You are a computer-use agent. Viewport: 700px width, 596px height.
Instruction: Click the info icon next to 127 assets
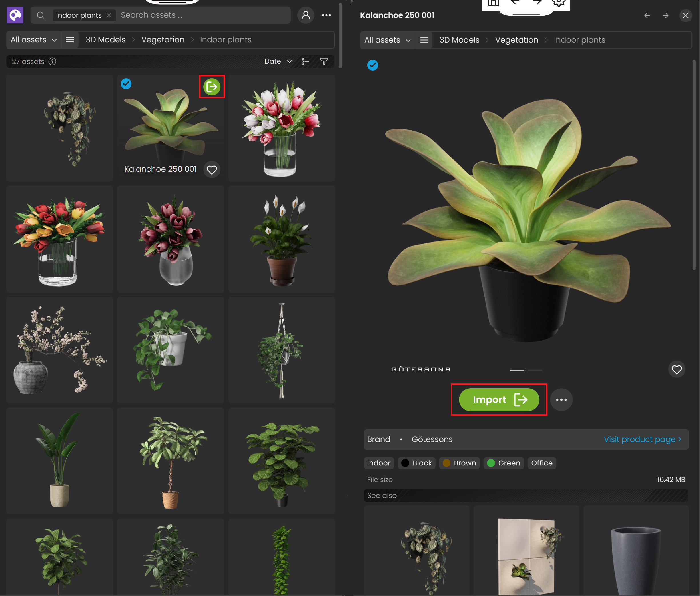(53, 61)
